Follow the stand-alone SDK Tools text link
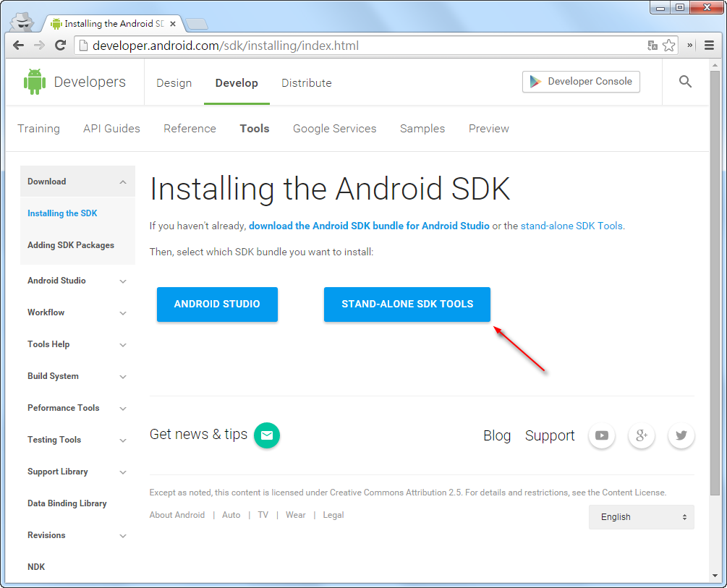 coord(571,226)
